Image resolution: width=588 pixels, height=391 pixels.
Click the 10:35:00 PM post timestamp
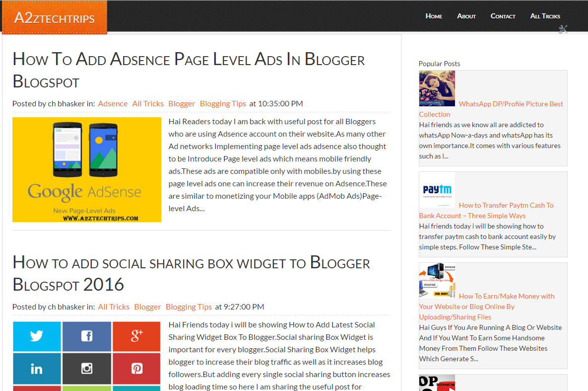pyautogui.click(x=280, y=104)
